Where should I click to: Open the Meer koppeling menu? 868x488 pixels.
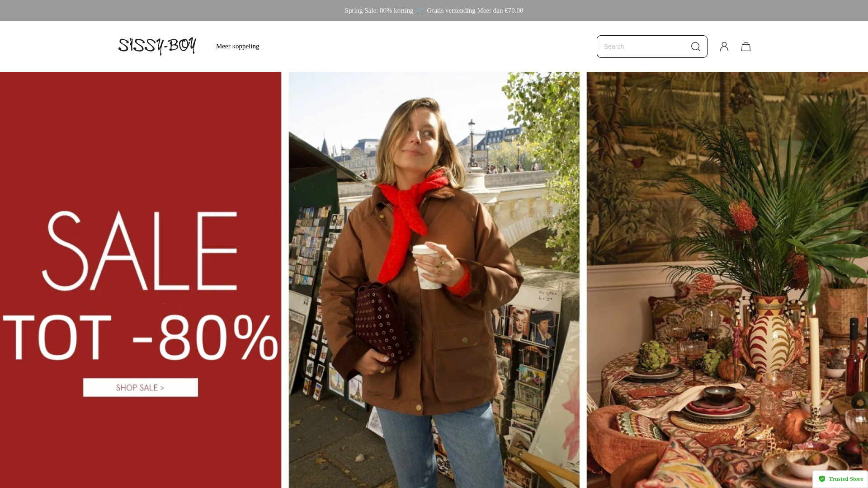pos(237,46)
